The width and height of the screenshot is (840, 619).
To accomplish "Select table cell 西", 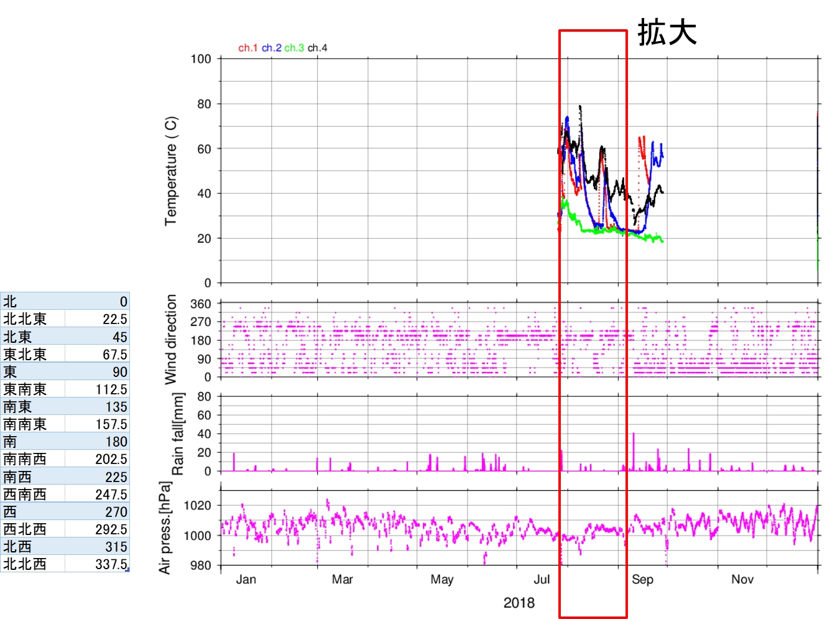I will coord(33,511).
